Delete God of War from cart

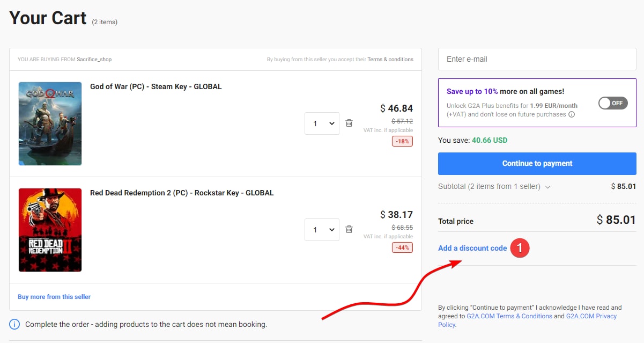[x=349, y=123]
